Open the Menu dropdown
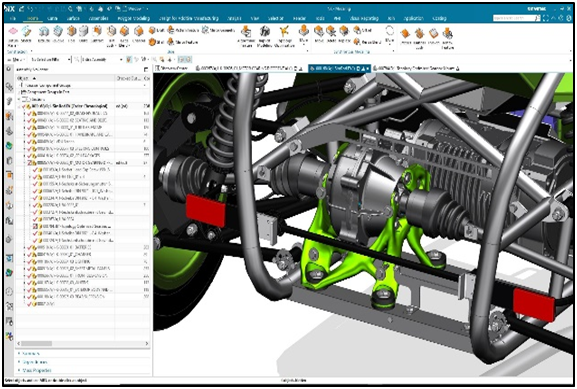This screenshot has width=577, height=389. click(x=16, y=59)
